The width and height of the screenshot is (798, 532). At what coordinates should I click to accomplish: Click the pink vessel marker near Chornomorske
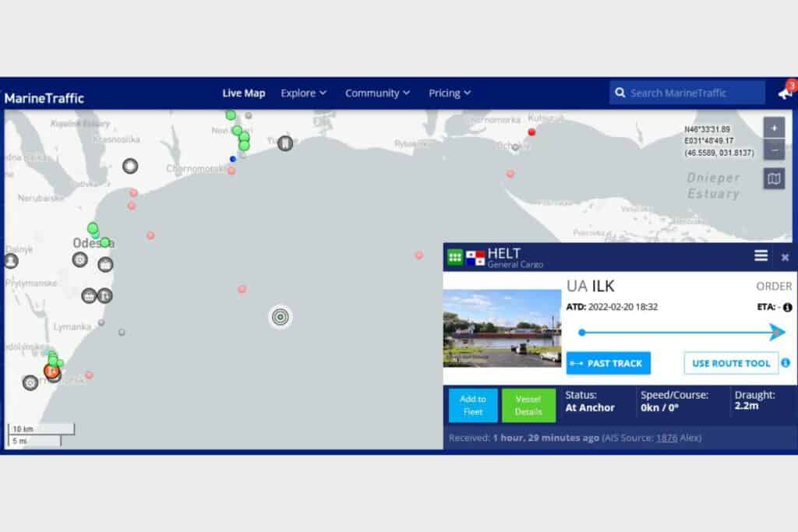click(231, 171)
